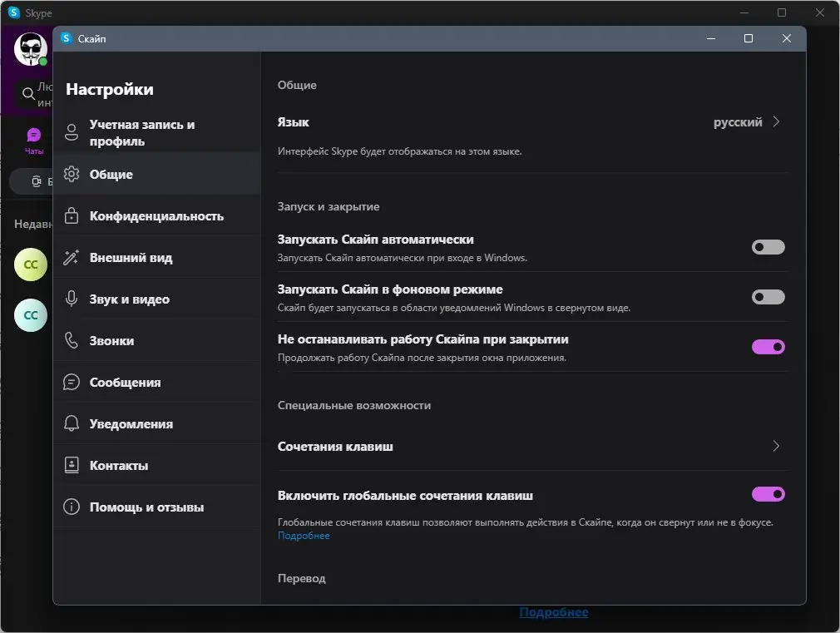
Task: Disable Включить глобальные сочетания клавиш toggle
Action: pos(768,494)
